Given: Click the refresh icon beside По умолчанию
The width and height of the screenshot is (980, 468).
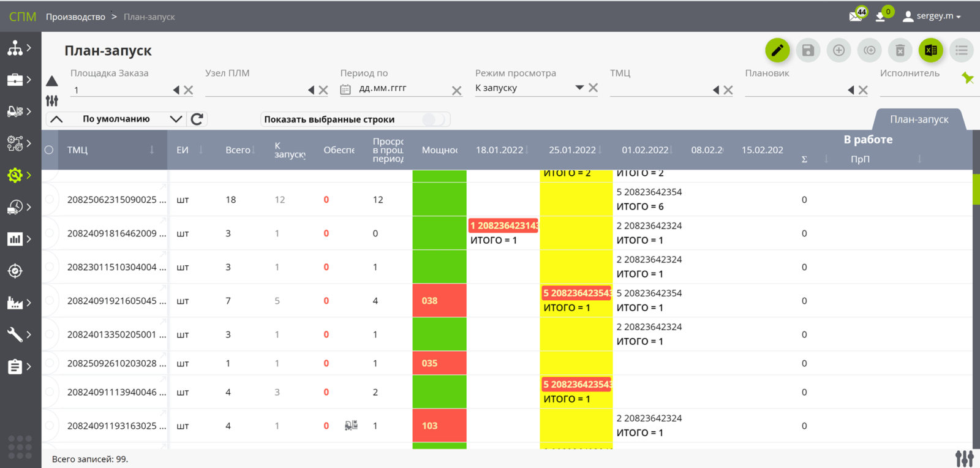Looking at the screenshot, I should pyautogui.click(x=197, y=119).
